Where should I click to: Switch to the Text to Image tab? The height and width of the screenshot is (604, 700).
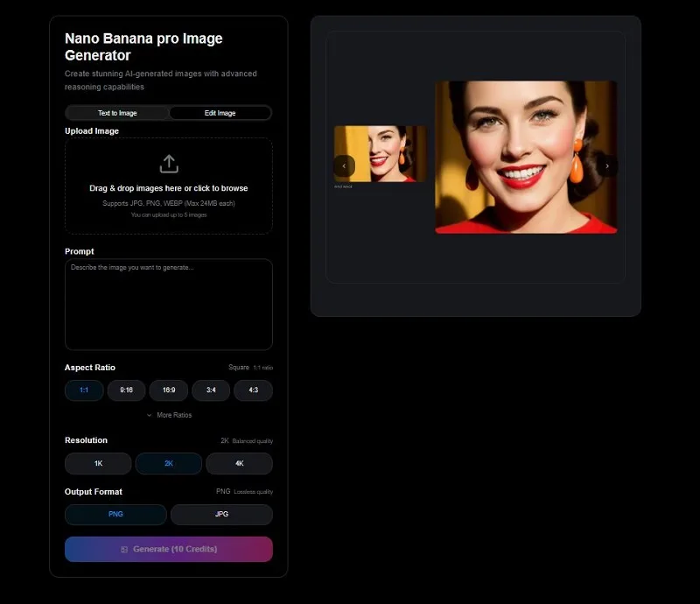click(117, 113)
